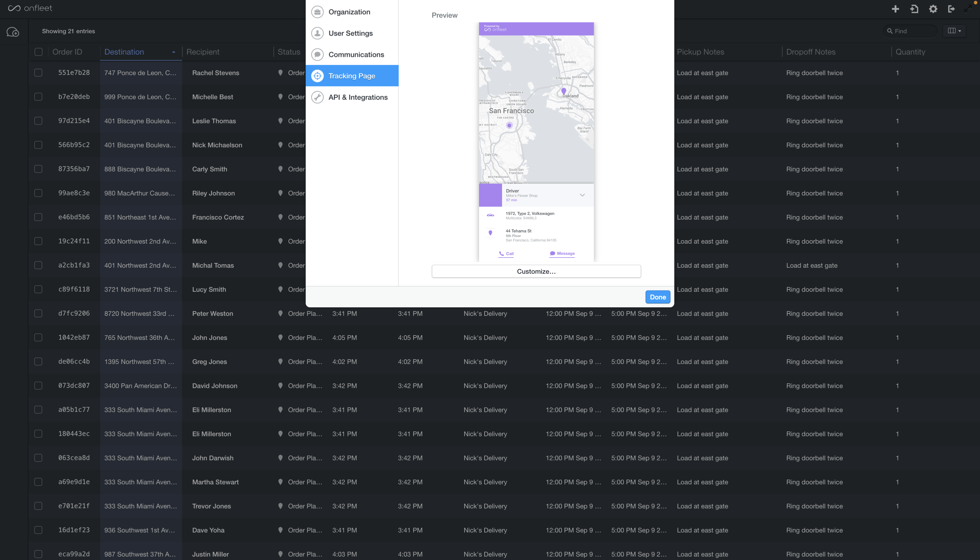This screenshot has height=560, width=980.
Task: Select the checkbox on Justin Miller's row
Action: tap(39, 554)
